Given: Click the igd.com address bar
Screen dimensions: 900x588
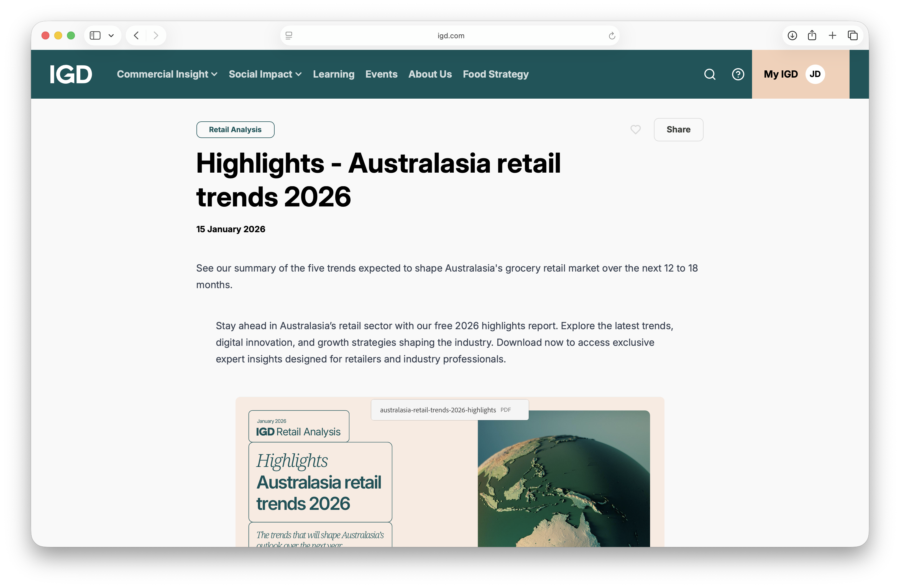Looking at the screenshot, I should point(450,35).
